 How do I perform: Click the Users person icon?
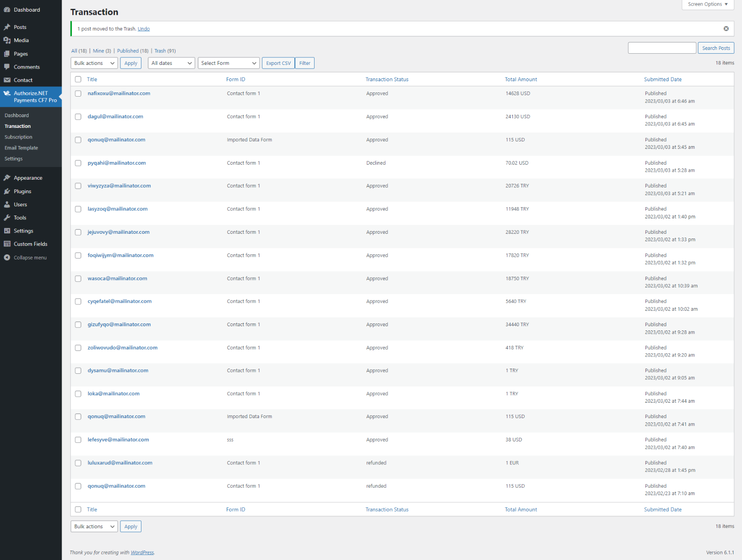[x=7, y=204]
